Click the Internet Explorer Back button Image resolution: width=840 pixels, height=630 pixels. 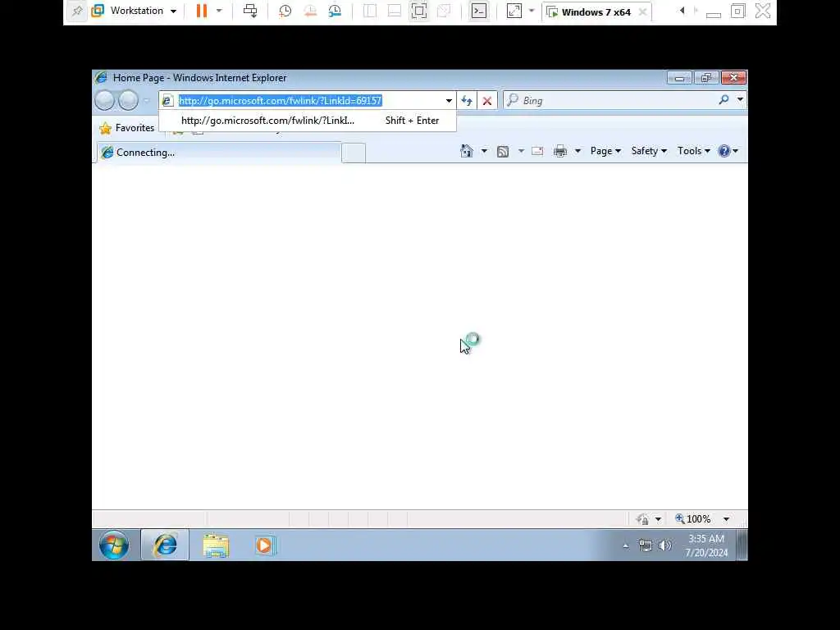pos(104,100)
